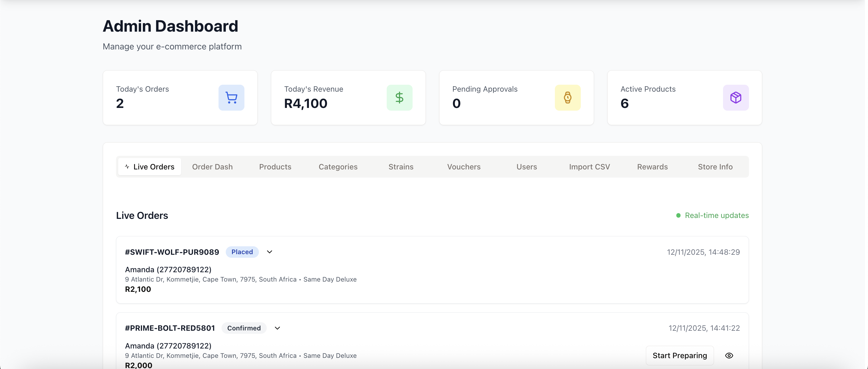Click the activity pulse icon on Live Orders tab
The height and width of the screenshot is (369, 868).
pyautogui.click(x=127, y=167)
